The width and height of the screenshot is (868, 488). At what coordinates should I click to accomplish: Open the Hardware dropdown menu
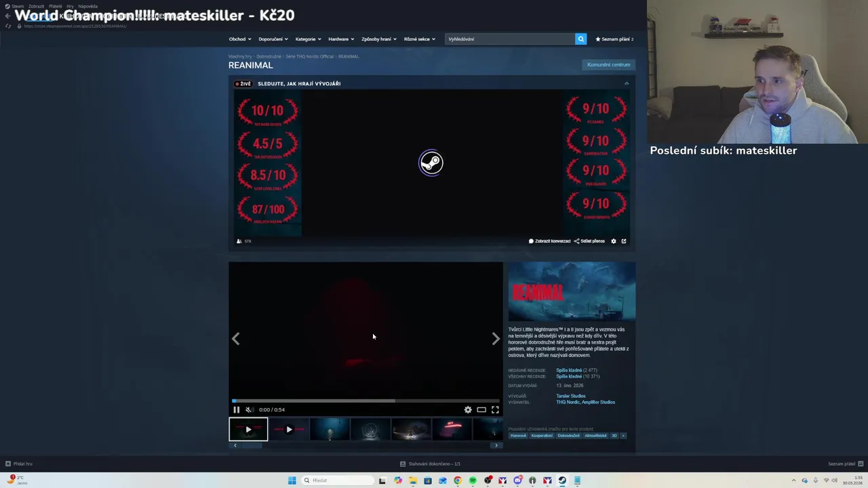click(341, 39)
